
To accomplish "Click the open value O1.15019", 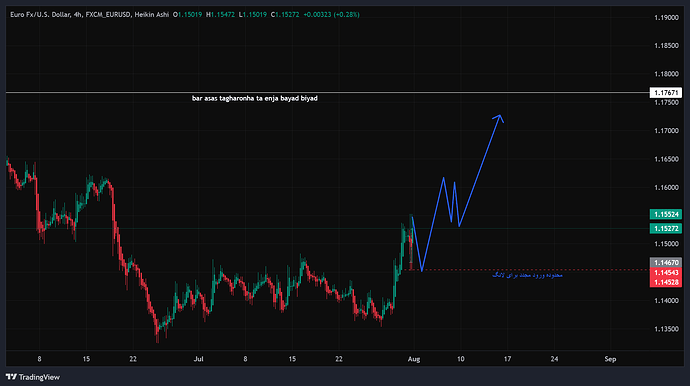I will (x=187, y=15).
